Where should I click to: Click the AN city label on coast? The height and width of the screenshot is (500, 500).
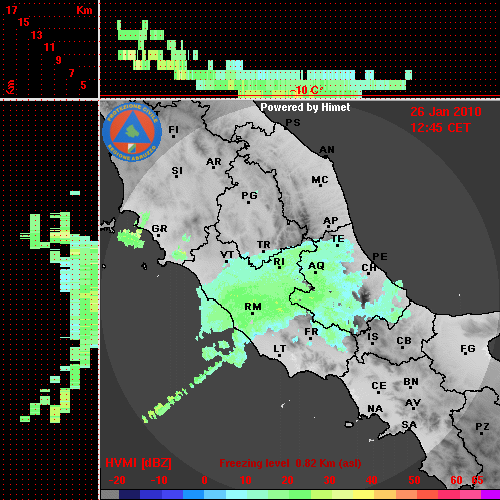pyautogui.click(x=327, y=150)
